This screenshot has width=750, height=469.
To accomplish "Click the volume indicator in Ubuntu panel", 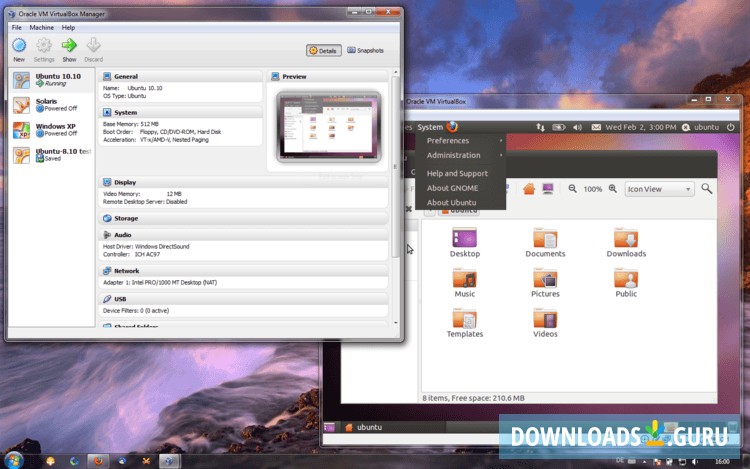I will (x=578, y=127).
